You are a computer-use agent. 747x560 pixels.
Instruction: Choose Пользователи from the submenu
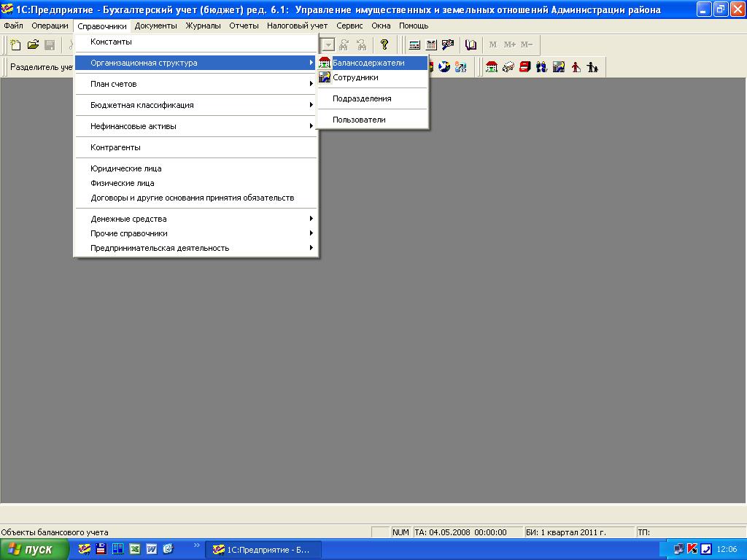pyautogui.click(x=373, y=120)
